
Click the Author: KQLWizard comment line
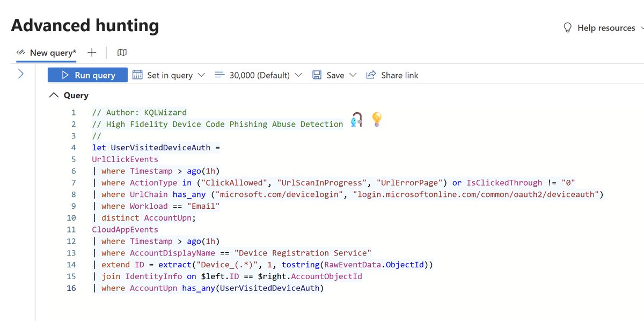pos(140,113)
